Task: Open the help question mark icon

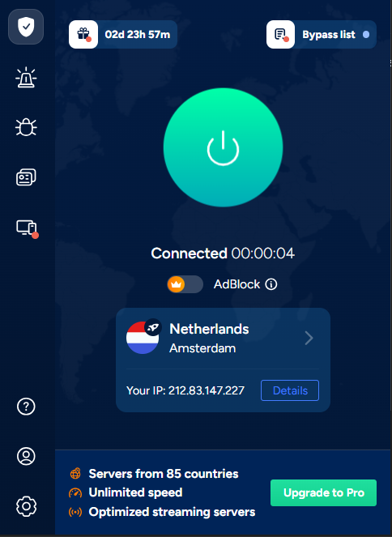Action: [x=26, y=407]
